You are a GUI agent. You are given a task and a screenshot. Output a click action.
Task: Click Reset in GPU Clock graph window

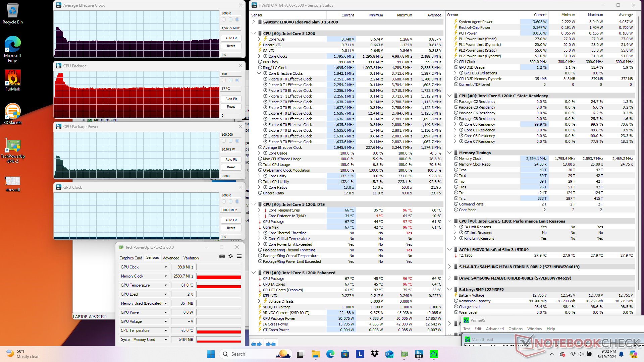pyautogui.click(x=231, y=228)
